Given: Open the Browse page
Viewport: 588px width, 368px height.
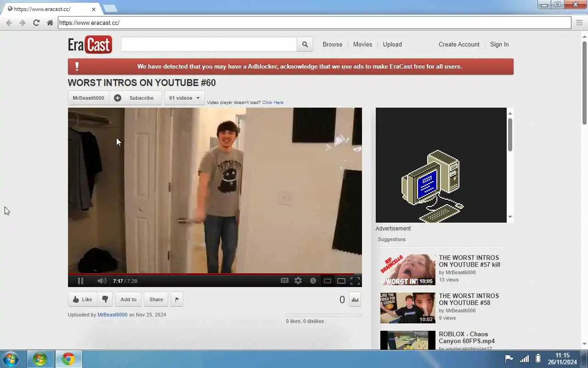Looking at the screenshot, I should tap(332, 44).
